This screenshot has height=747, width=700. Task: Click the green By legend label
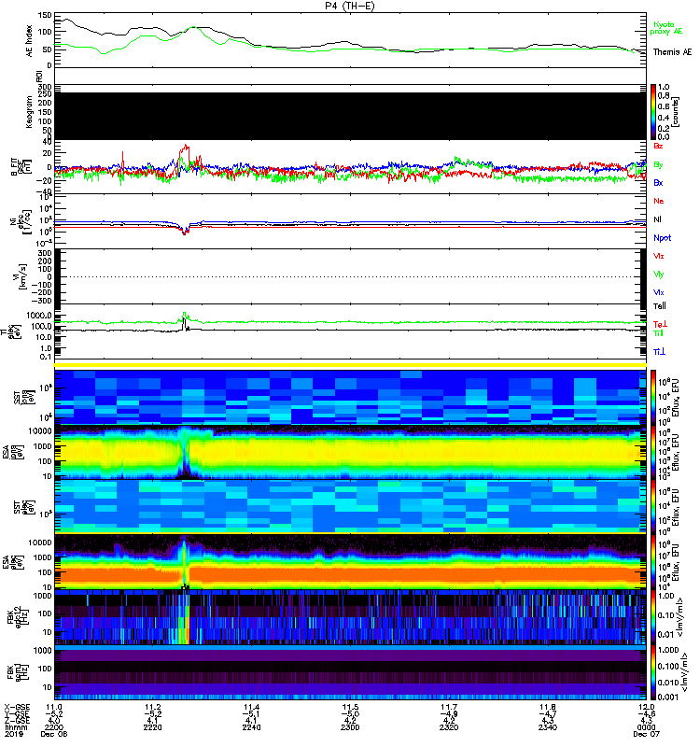click(x=658, y=164)
